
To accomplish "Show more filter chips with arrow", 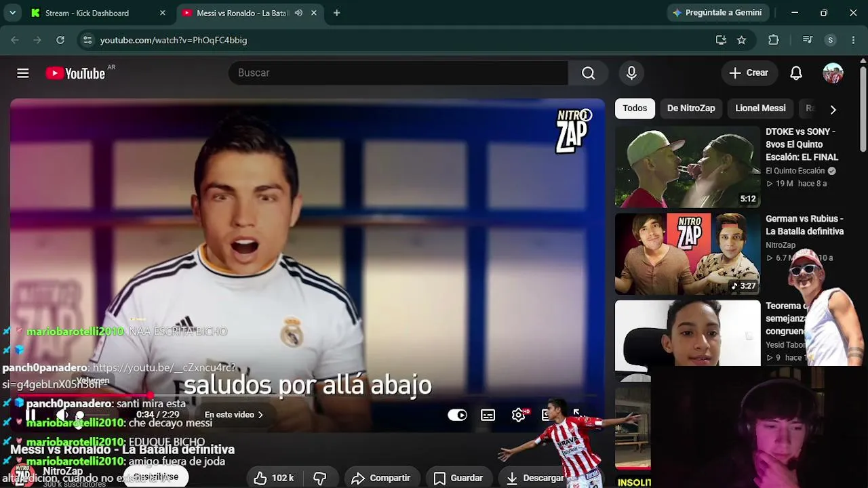I will pos(833,109).
